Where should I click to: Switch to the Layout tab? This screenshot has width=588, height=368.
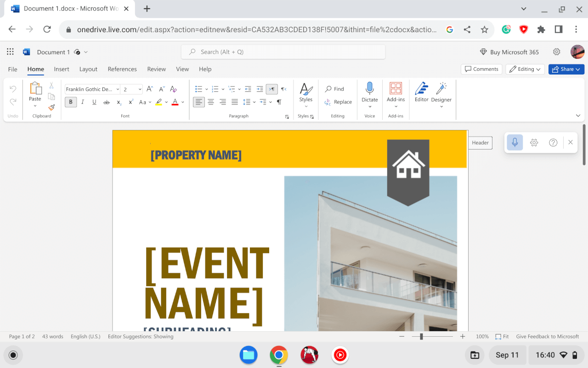click(x=88, y=69)
